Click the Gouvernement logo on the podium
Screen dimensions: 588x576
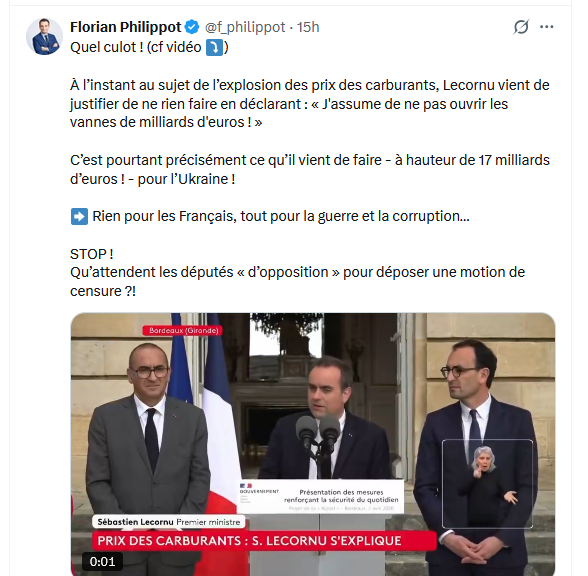259,491
